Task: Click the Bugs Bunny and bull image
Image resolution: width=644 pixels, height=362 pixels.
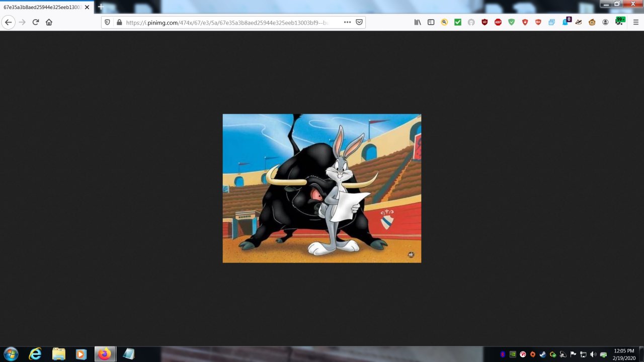Action: pyautogui.click(x=322, y=188)
